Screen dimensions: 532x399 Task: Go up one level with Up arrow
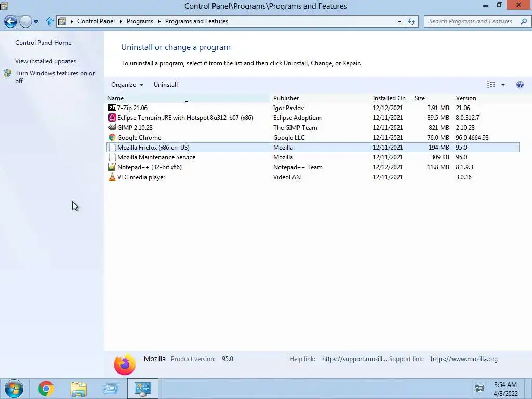click(x=50, y=21)
